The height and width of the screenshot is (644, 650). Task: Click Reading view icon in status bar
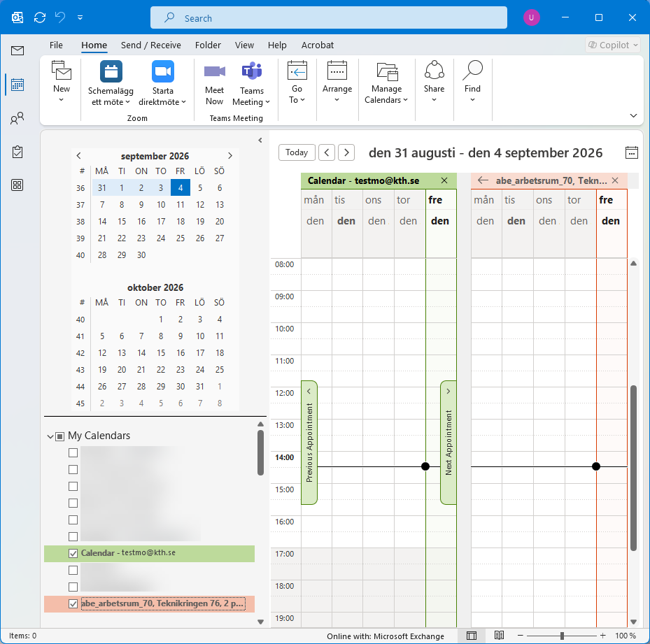(499, 636)
